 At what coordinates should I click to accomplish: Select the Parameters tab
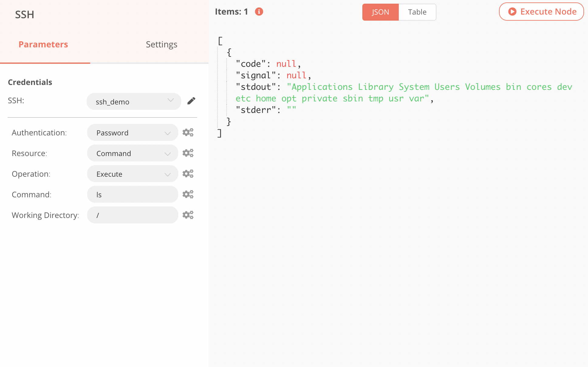coord(43,44)
